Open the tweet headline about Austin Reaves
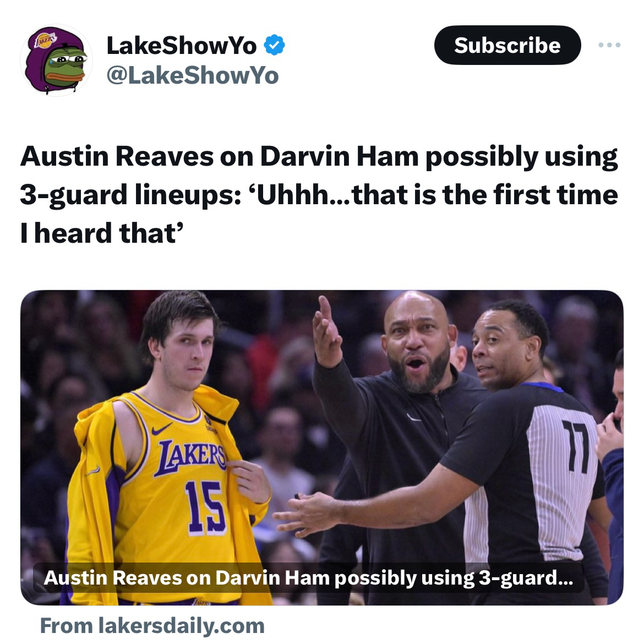This screenshot has width=644, height=644. (319, 195)
